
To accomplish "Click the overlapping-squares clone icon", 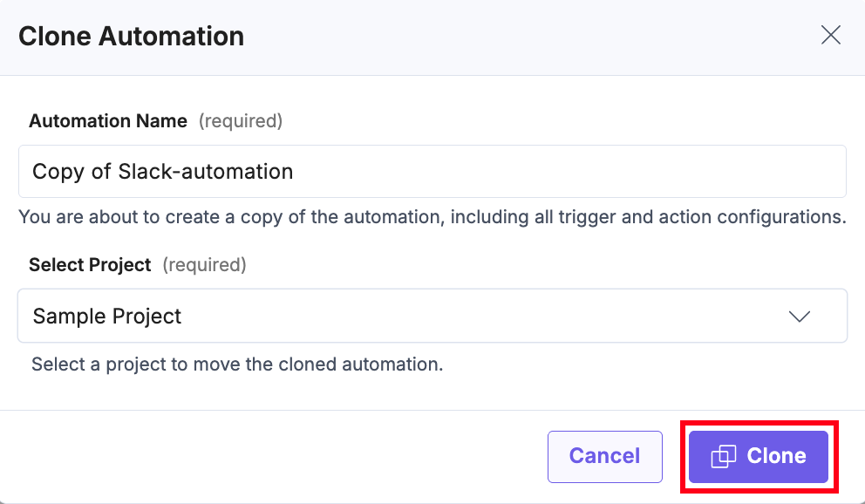I will click(724, 456).
